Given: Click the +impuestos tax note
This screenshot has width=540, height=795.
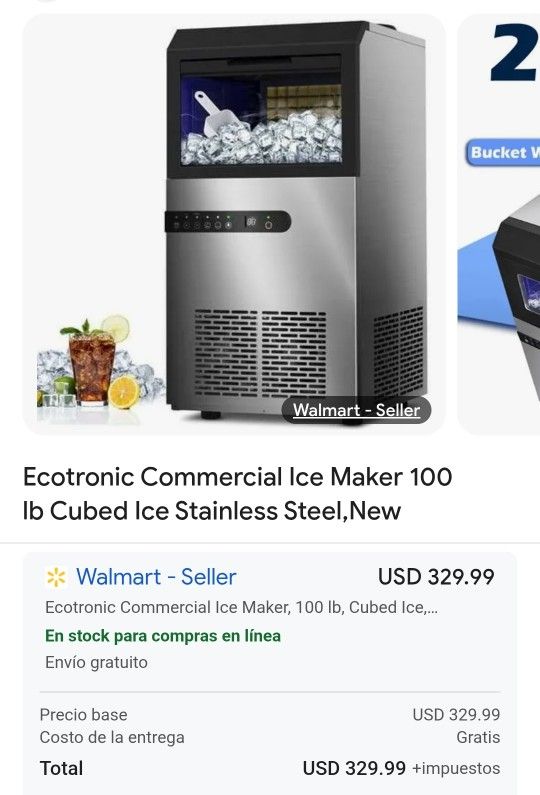Looking at the screenshot, I should point(456,768).
